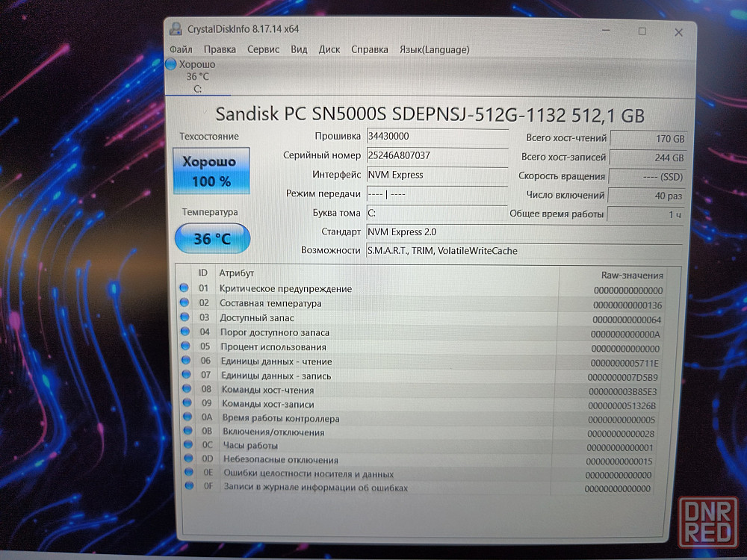Click the Серийный номер value field

tap(436, 156)
